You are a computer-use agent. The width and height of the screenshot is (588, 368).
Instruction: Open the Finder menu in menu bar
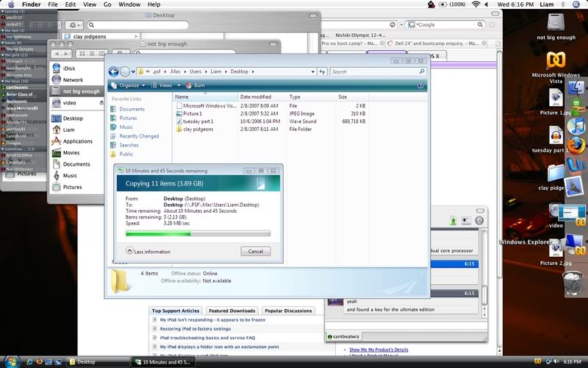coord(31,4)
